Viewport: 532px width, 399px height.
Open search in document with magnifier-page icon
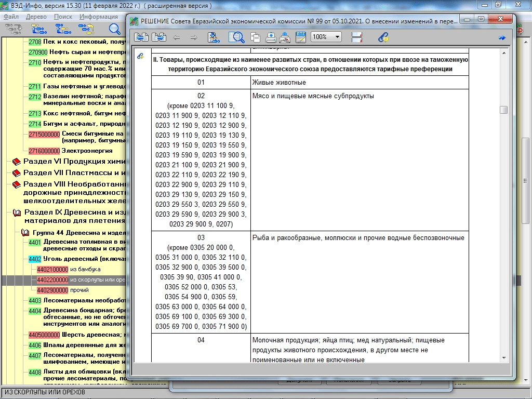tap(236, 37)
